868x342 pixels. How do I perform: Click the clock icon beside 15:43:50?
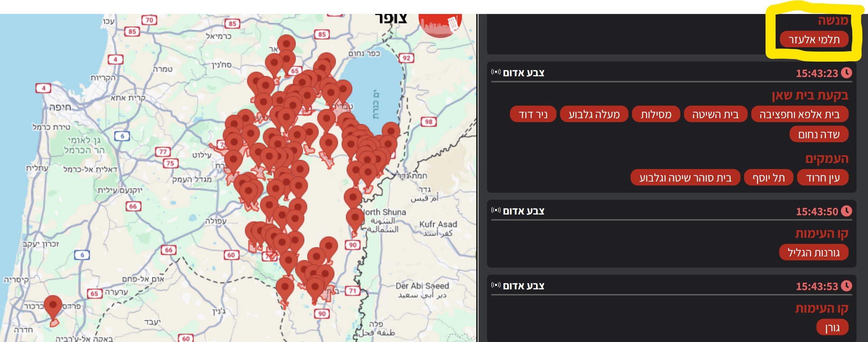[847, 211]
